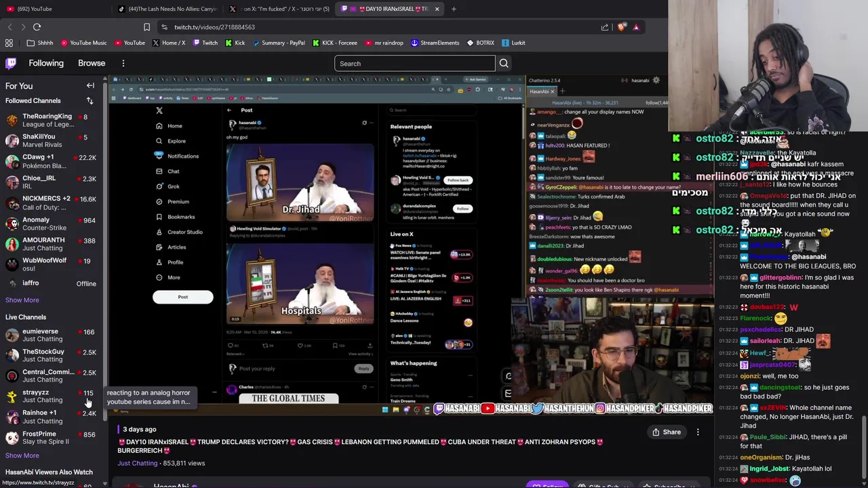The image size is (868, 488).
Task: Open FrostPrime Slay the Spire II channel
Action: point(51,438)
